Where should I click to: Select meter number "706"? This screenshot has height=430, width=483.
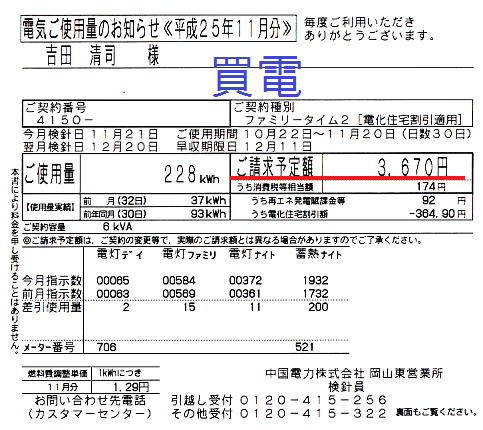107,347
